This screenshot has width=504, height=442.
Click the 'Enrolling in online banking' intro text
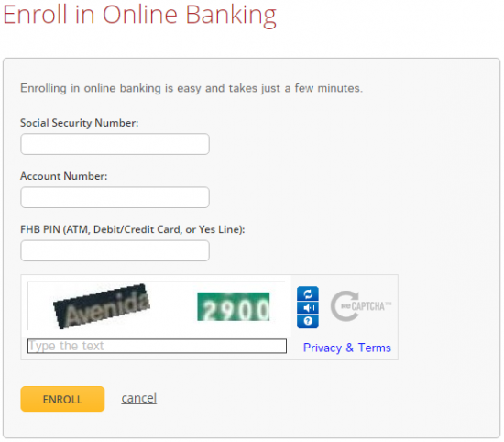(x=192, y=88)
